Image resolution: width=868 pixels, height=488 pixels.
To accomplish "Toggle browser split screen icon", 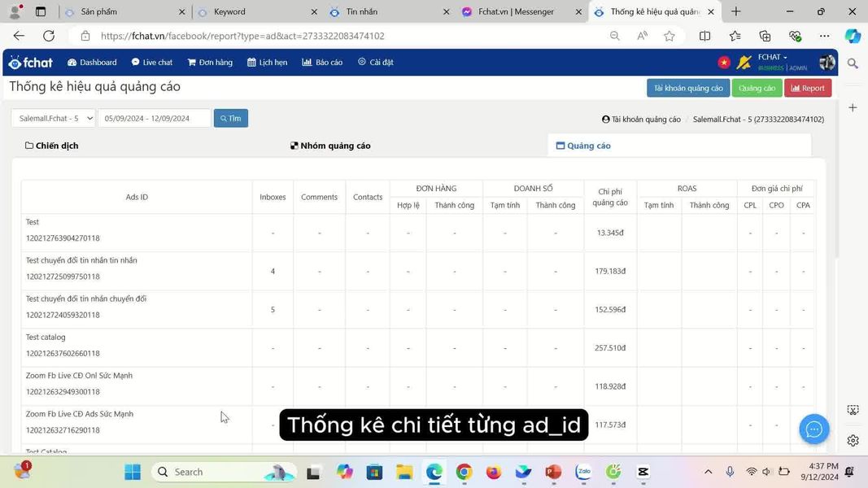I will [704, 36].
